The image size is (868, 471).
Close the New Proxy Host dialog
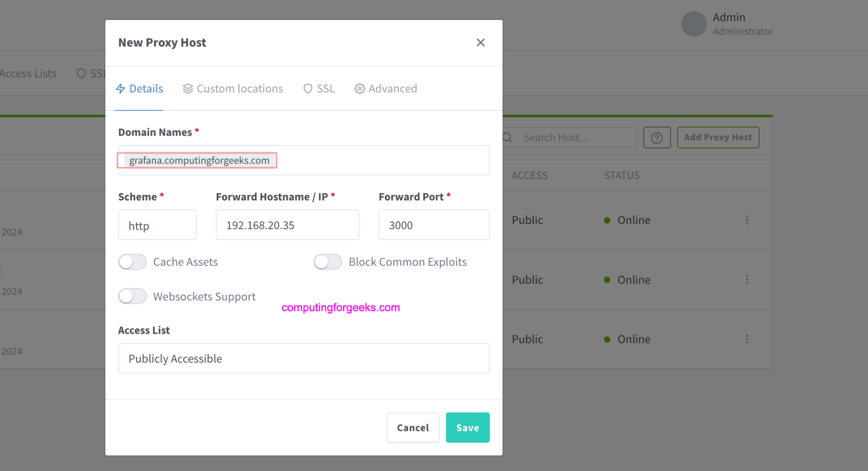(x=480, y=43)
